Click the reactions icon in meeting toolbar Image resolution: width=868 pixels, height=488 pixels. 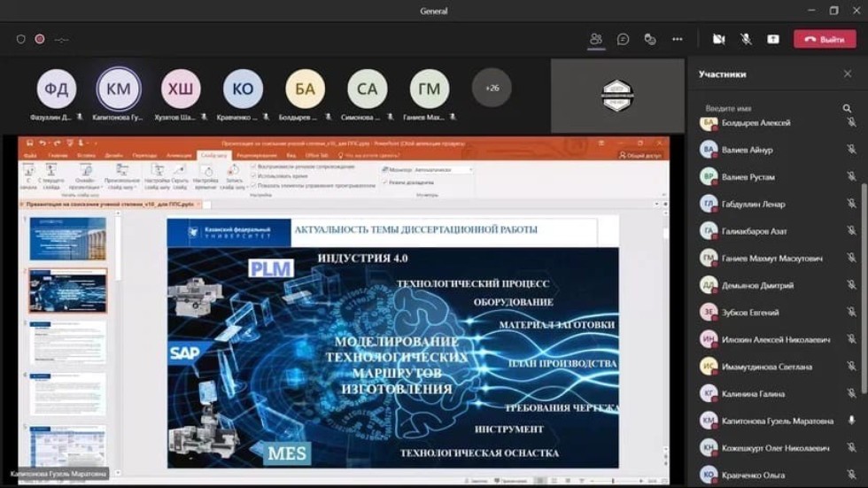[650, 39]
